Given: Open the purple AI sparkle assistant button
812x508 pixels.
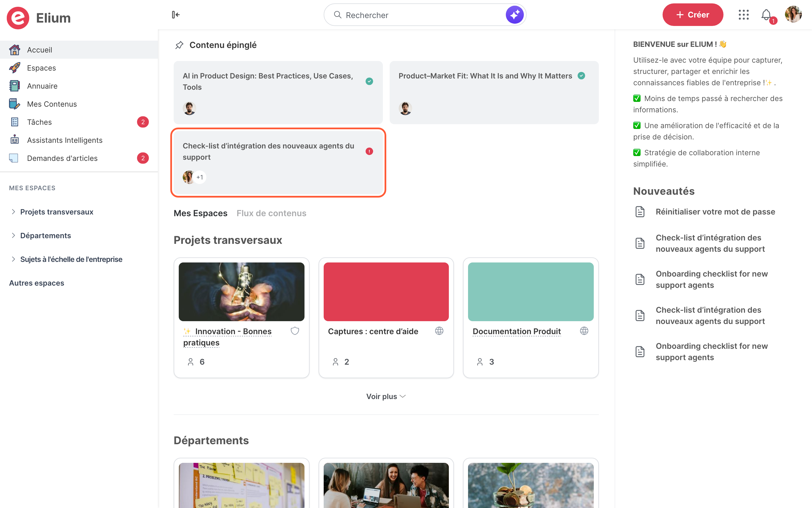Looking at the screenshot, I should 514,15.
